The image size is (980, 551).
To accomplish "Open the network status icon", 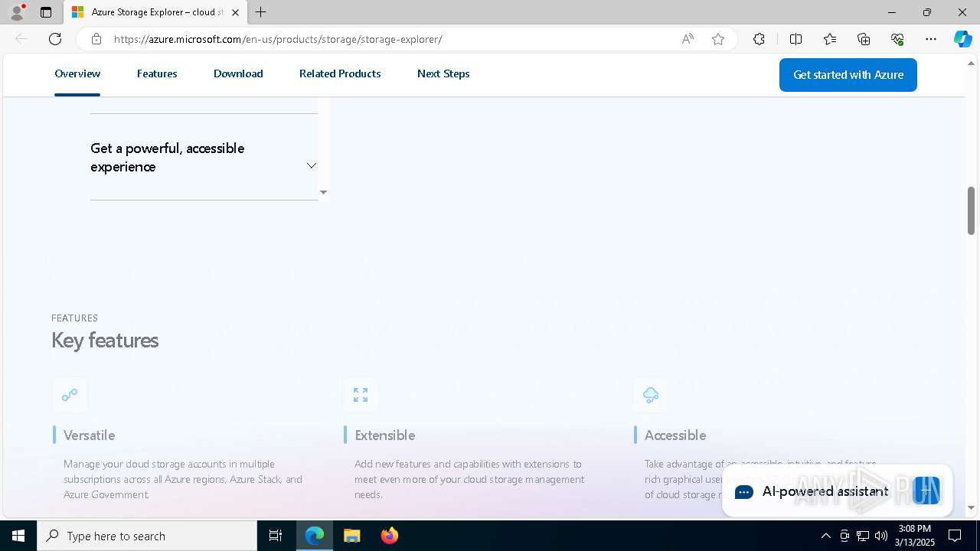I will tap(863, 536).
